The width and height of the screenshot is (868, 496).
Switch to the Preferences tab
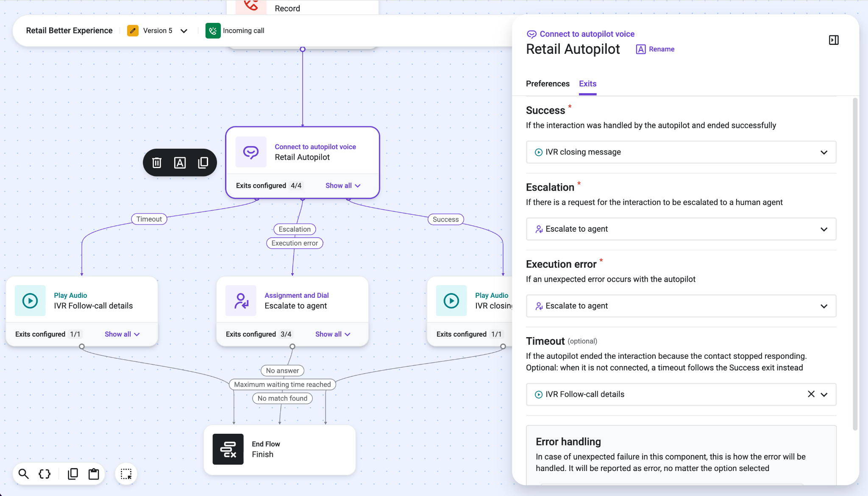coord(548,83)
